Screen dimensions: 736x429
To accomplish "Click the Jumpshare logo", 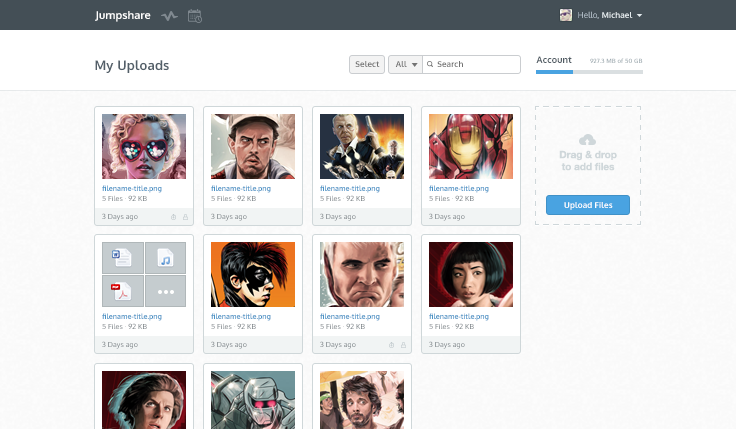I will (x=123, y=15).
